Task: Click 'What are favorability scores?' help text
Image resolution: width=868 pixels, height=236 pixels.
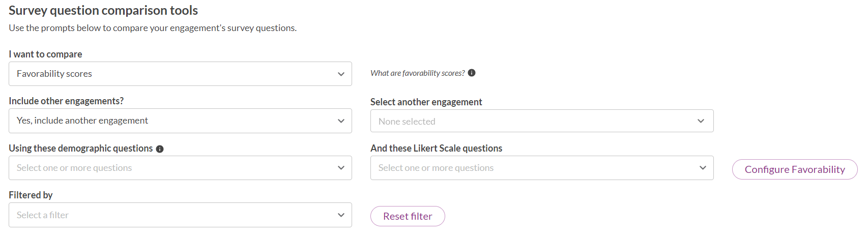Action: point(417,73)
